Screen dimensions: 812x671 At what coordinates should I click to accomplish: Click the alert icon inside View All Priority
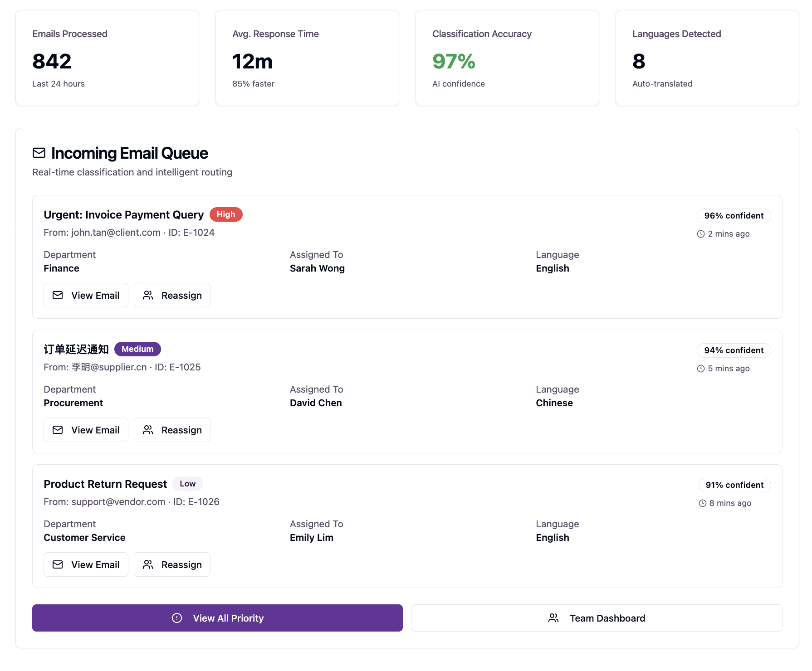(x=177, y=618)
